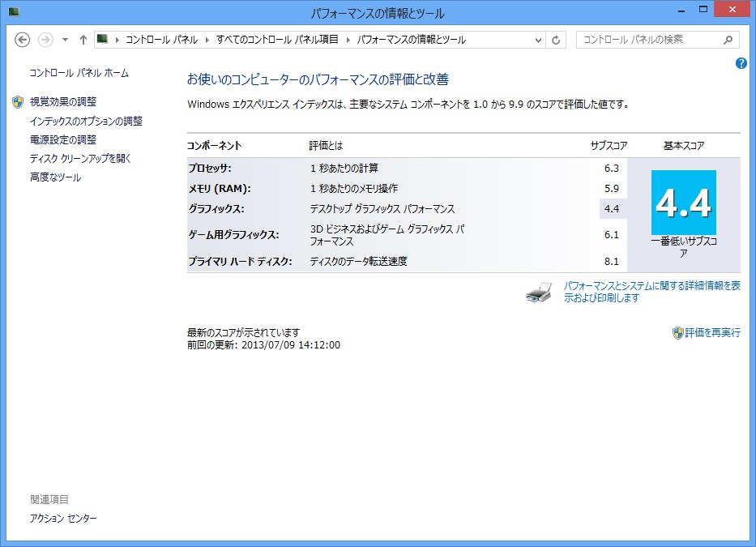The width and height of the screenshot is (756, 547).
Task: Click the processor subscore 6.3
Action: point(611,169)
